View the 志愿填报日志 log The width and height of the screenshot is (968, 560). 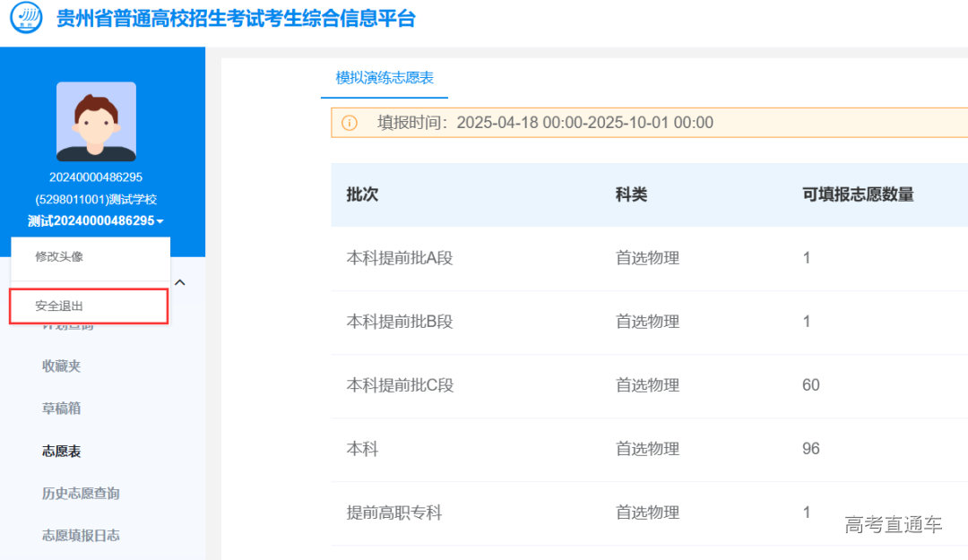[82, 535]
